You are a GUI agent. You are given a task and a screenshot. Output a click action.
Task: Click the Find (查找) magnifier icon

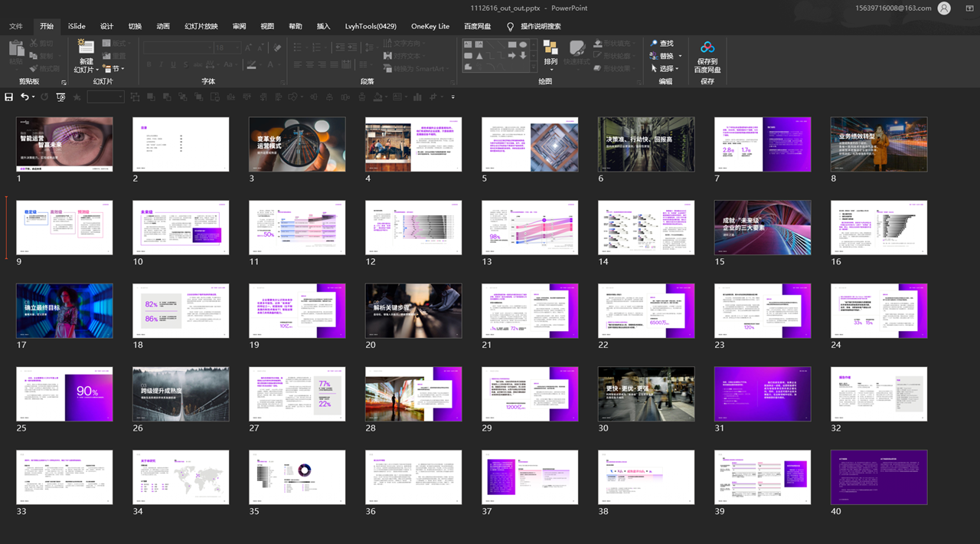(655, 44)
